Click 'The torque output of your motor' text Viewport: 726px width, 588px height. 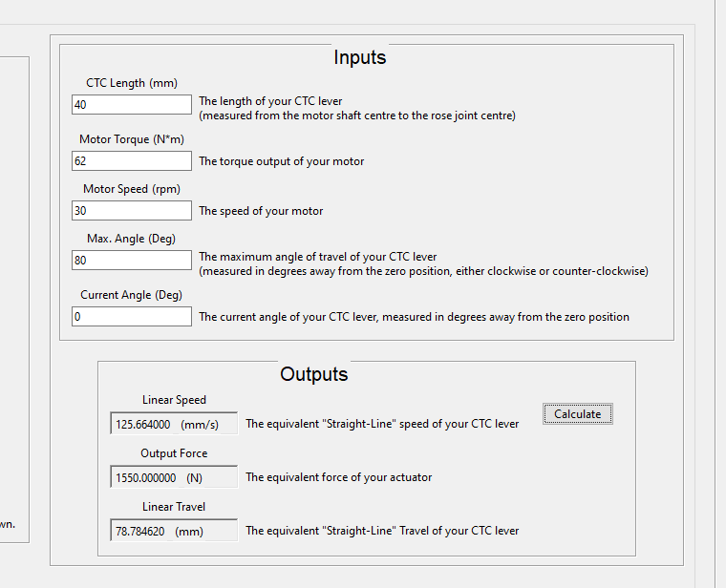[x=282, y=161]
